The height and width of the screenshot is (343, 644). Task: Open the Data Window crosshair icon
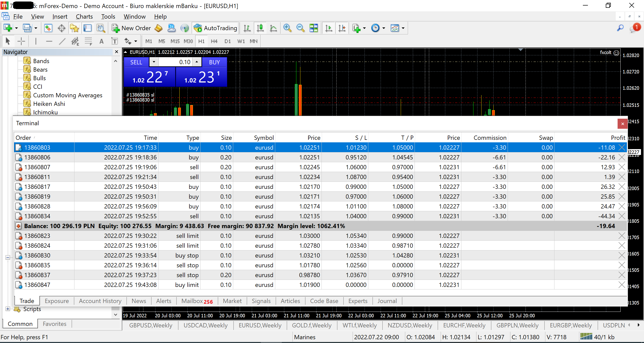pos(61,28)
